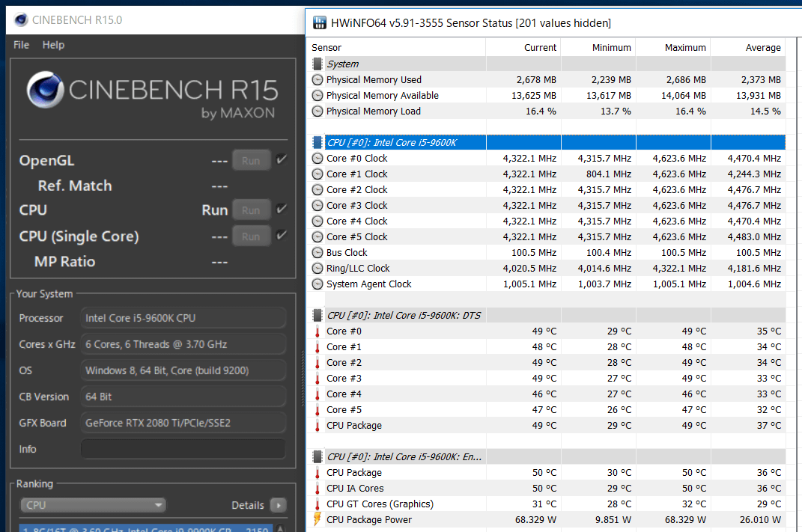Click Physical Memory Used current 2,678 MB

point(536,80)
